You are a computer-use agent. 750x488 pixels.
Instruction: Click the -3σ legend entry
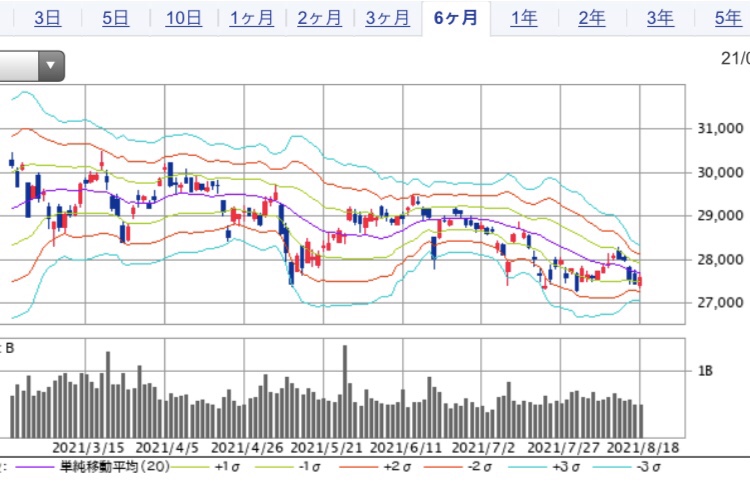[650, 466]
